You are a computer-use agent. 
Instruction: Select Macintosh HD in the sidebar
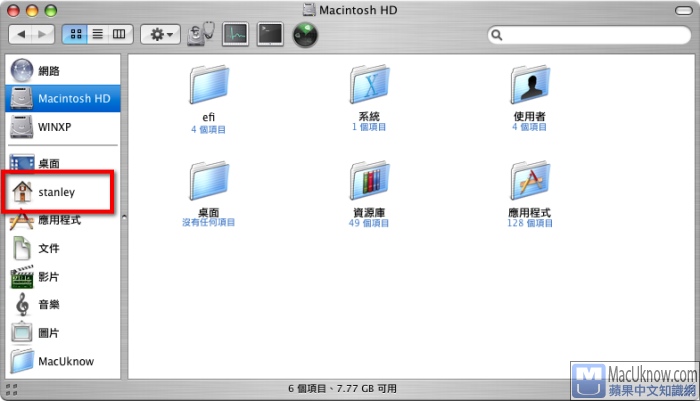[63, 98]
